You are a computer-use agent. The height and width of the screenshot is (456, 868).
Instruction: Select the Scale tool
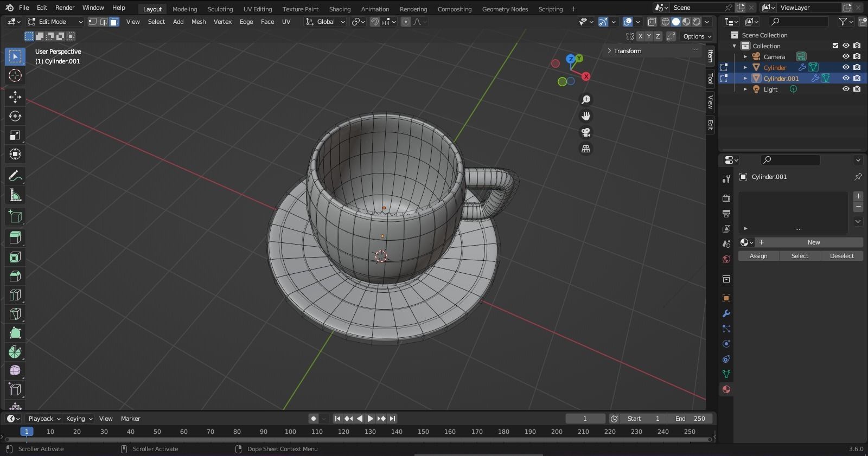(15, 136)
